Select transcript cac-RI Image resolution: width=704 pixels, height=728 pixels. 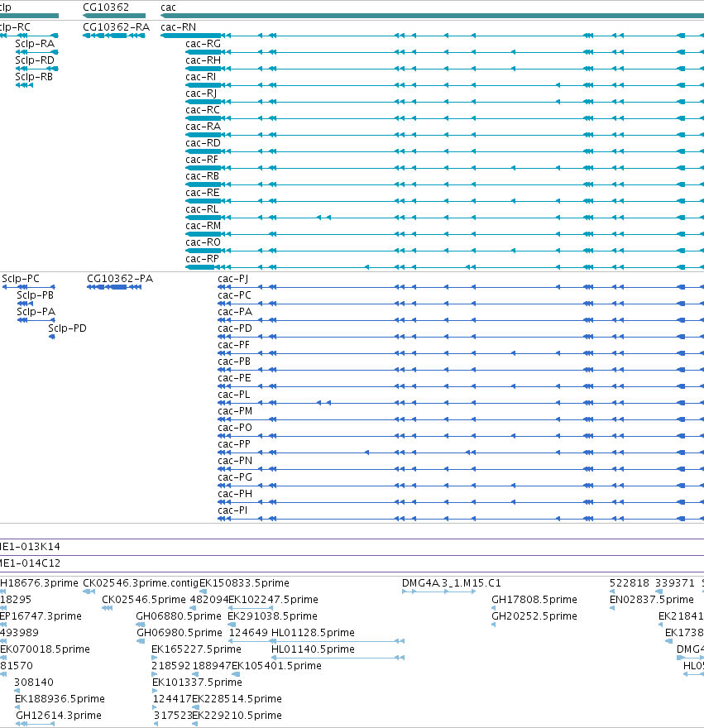pyautogui.click(x=201, y=77)
